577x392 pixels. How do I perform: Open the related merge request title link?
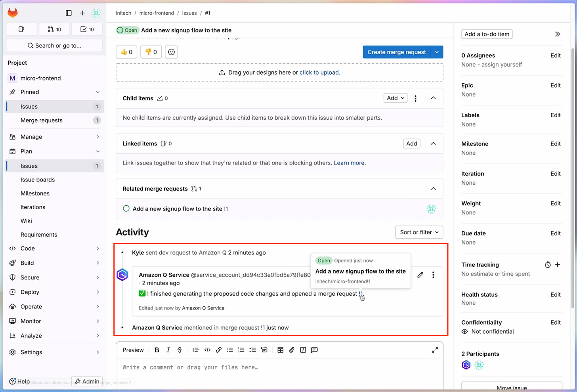pyautogui.click(x=177, y=209)
